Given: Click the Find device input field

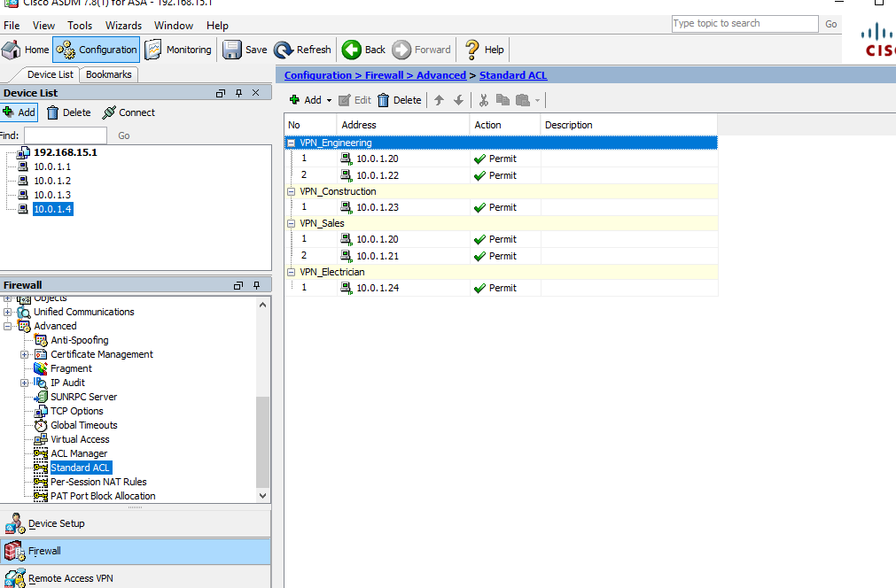Looking at the screenshot, I should [66, 135].
